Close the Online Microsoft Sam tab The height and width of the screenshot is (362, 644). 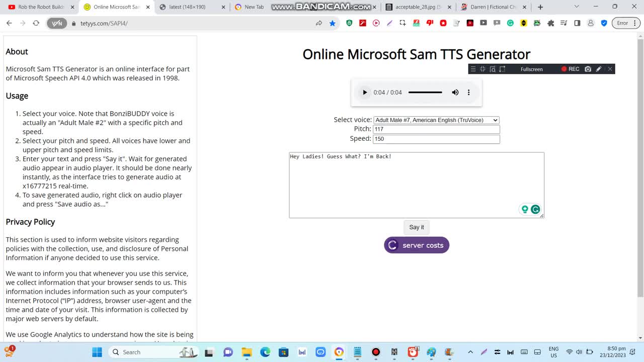click(x=147, y=7)
